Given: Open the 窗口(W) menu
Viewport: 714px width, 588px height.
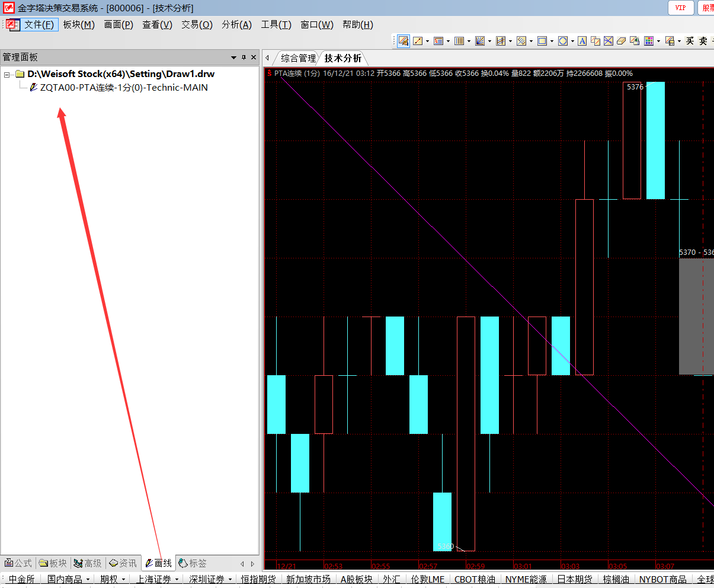Looking at the screenshot, I should coord(316,24).
